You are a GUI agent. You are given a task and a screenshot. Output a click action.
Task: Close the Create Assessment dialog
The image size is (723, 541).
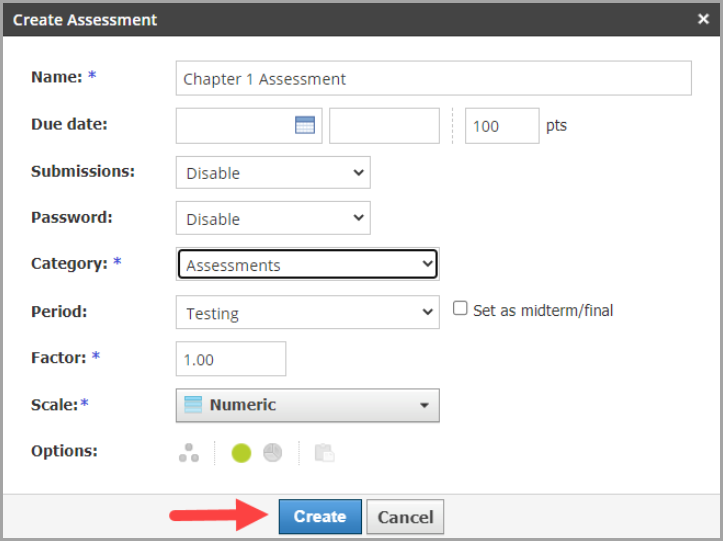(703, 19)
